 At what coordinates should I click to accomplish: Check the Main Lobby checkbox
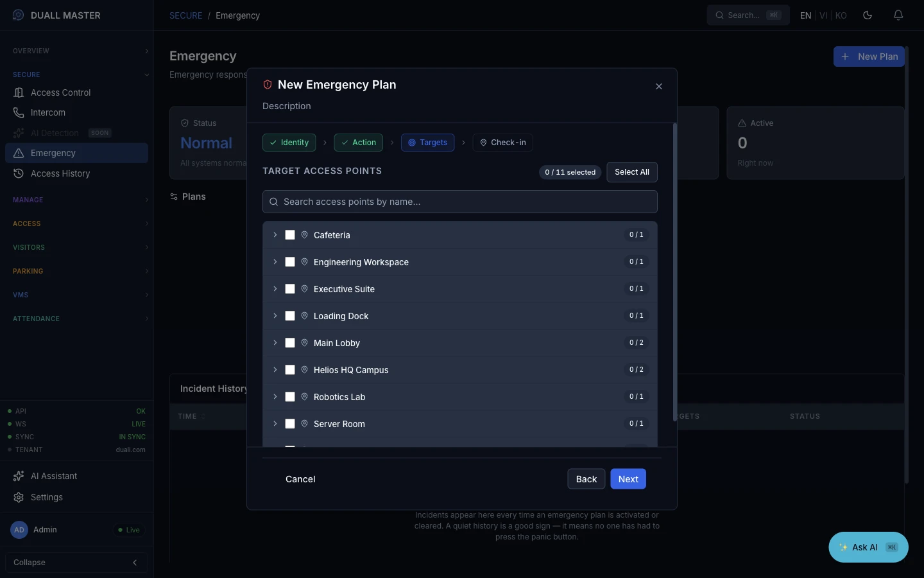[290, 343]
